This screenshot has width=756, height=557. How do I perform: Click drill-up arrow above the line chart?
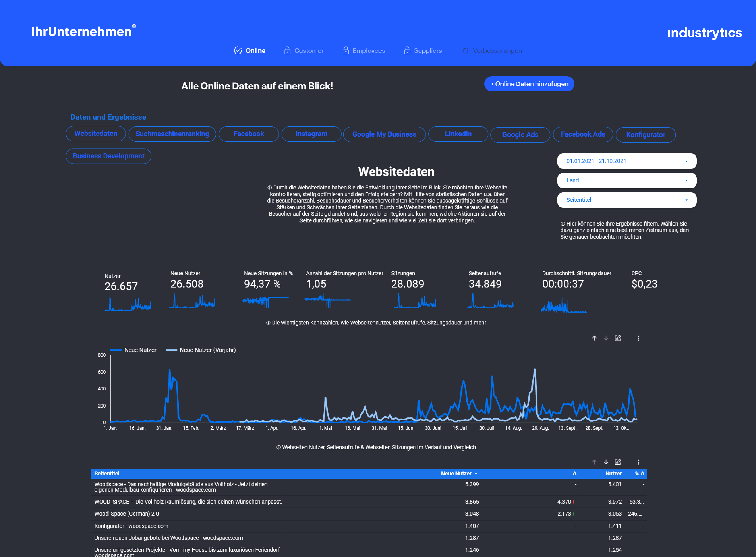click(594, 338)
